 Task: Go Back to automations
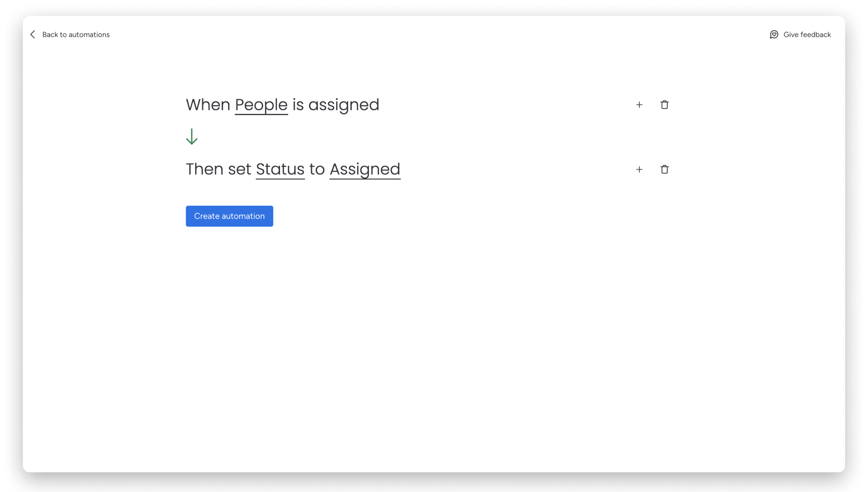[76, 34]
